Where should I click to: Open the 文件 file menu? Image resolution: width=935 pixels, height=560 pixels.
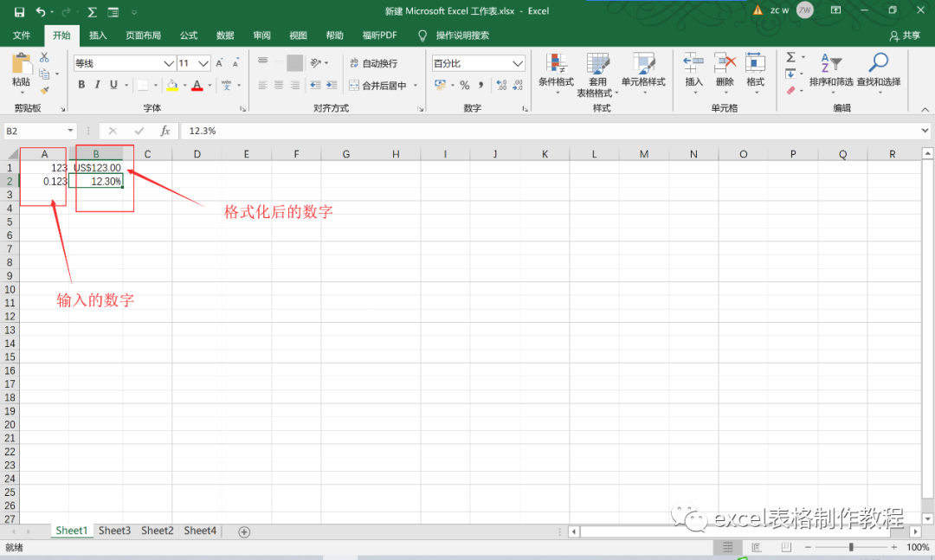[22, 35]
